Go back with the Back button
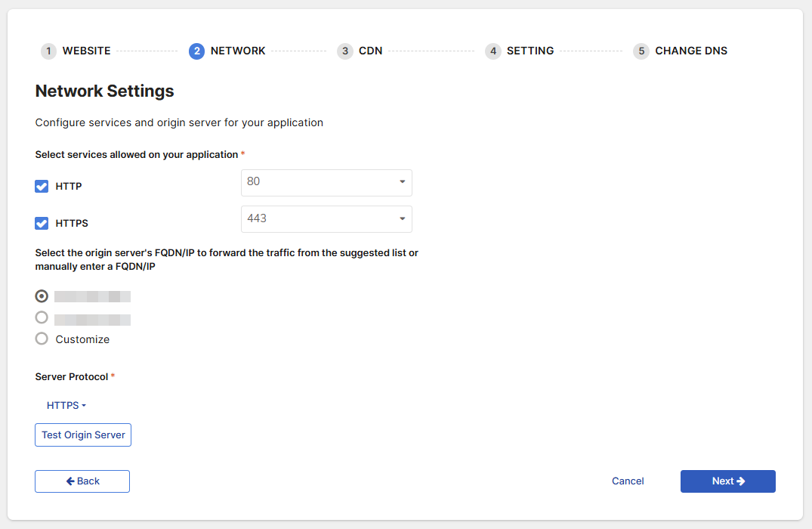The height and width of the screenshot is (529, 812). click(x=82, y=481)
